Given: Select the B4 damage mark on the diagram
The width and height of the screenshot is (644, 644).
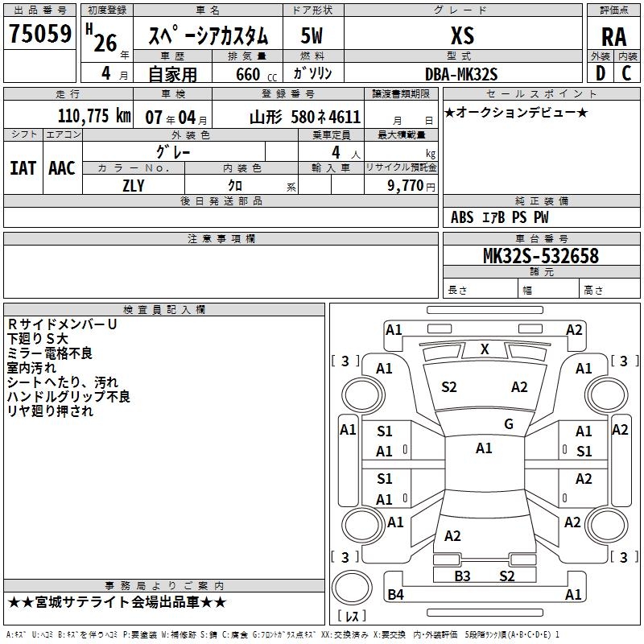Looking at the screenshot, I should coord(395,595).
